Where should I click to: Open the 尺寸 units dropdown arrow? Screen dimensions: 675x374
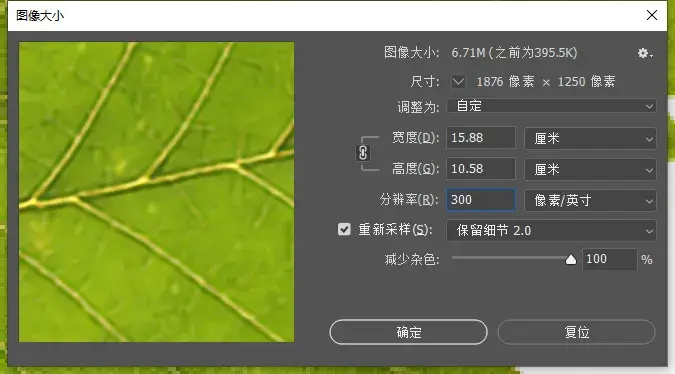click(458, 81)
